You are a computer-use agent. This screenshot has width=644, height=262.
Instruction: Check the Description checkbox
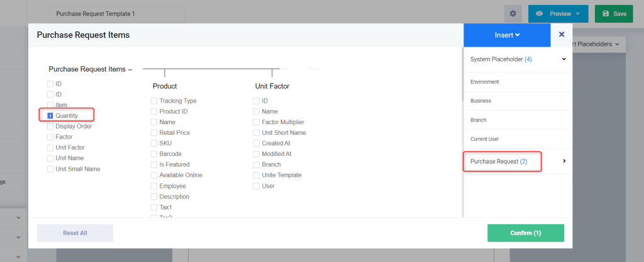(x=154, y=196)
